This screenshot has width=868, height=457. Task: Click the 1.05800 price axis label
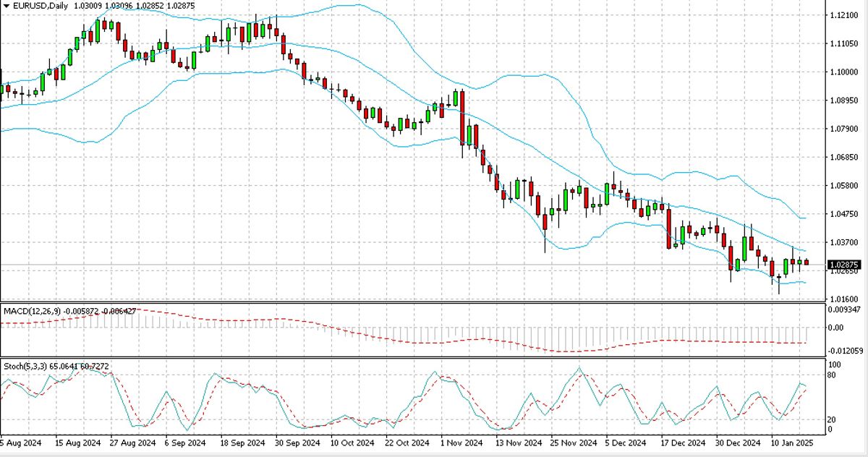844,186
